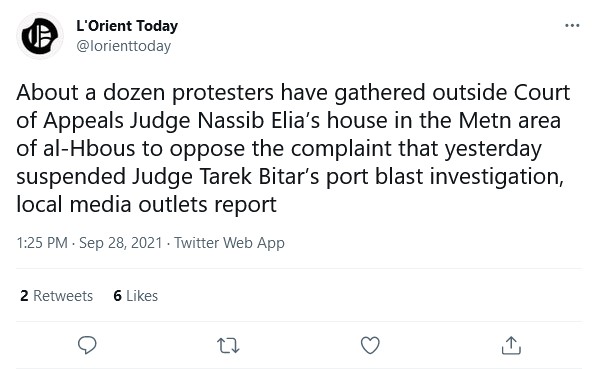Select the 1:25 PM timestamp

tap(42, 243)
